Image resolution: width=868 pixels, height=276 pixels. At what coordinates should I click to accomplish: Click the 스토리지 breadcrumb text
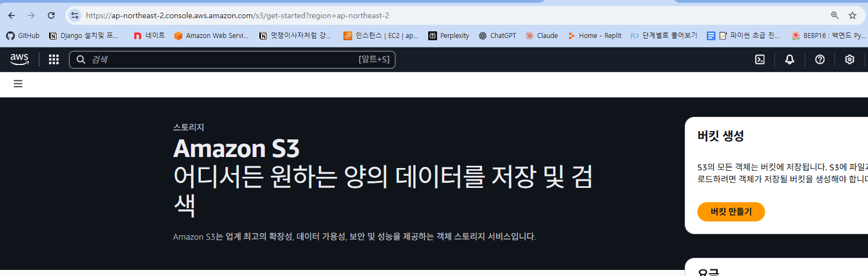tap(189, 127)
